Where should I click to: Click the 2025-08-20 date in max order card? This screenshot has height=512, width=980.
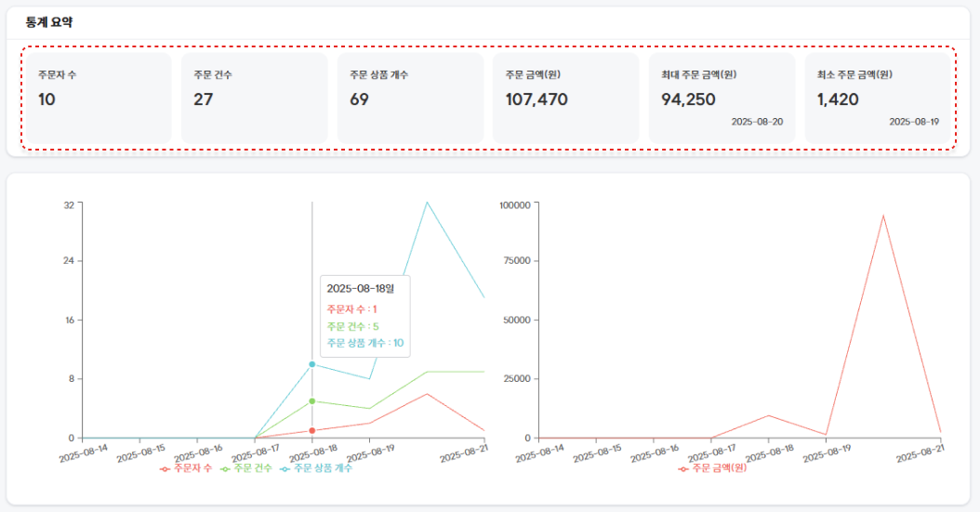coord(757,122)
